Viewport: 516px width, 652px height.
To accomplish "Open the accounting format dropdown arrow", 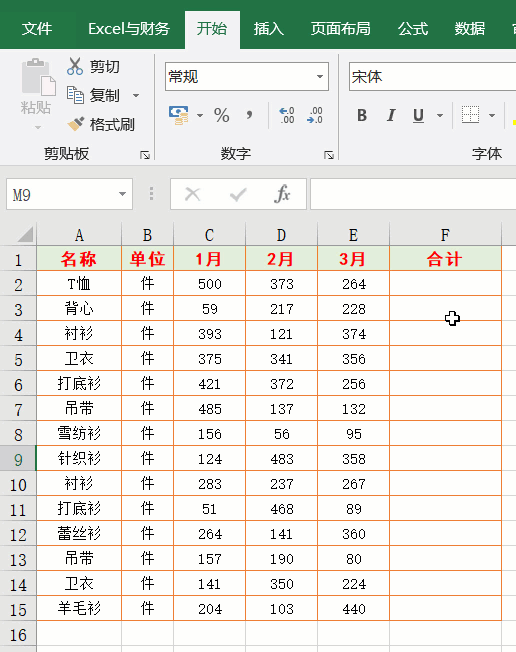I will 200,115.
